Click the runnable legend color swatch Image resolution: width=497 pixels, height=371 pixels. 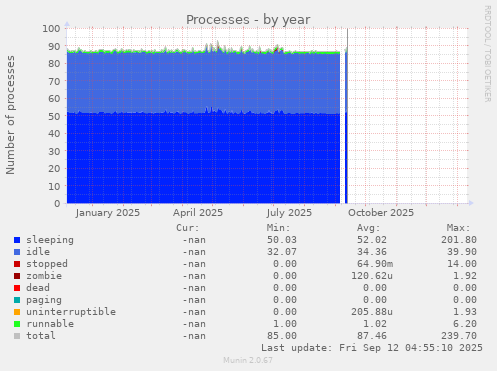[x=17, y=324]
